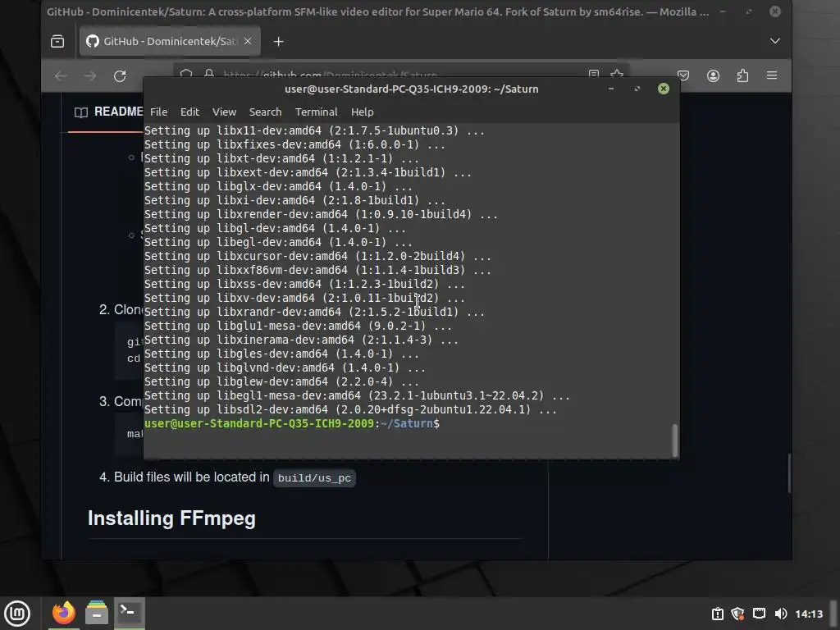Open the terminal Search menu

[x=265, y=112]
